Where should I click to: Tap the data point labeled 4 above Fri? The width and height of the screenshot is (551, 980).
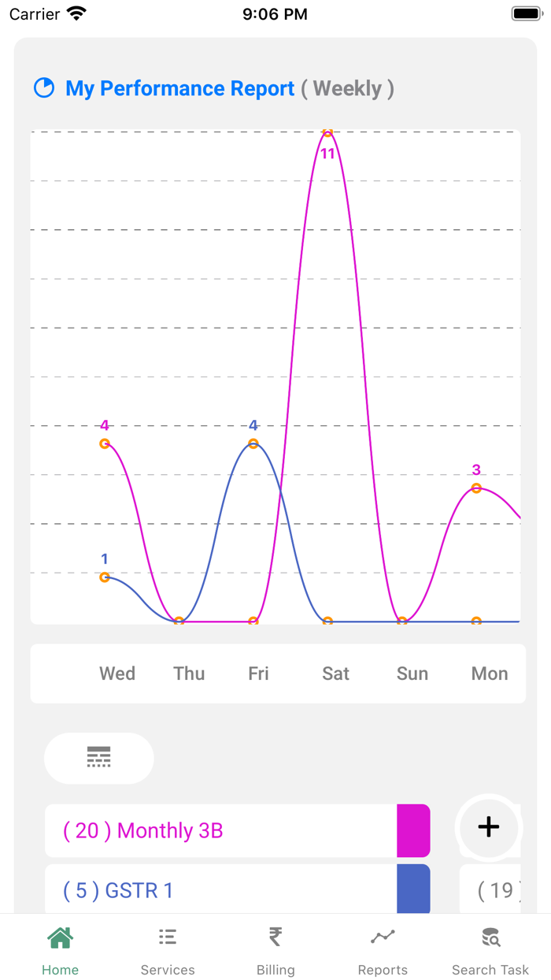click(253, 444)
